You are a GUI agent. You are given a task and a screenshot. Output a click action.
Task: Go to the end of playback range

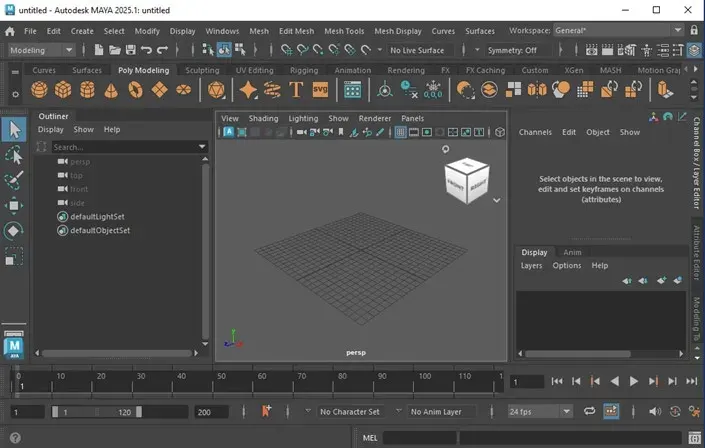pos(692,381)
